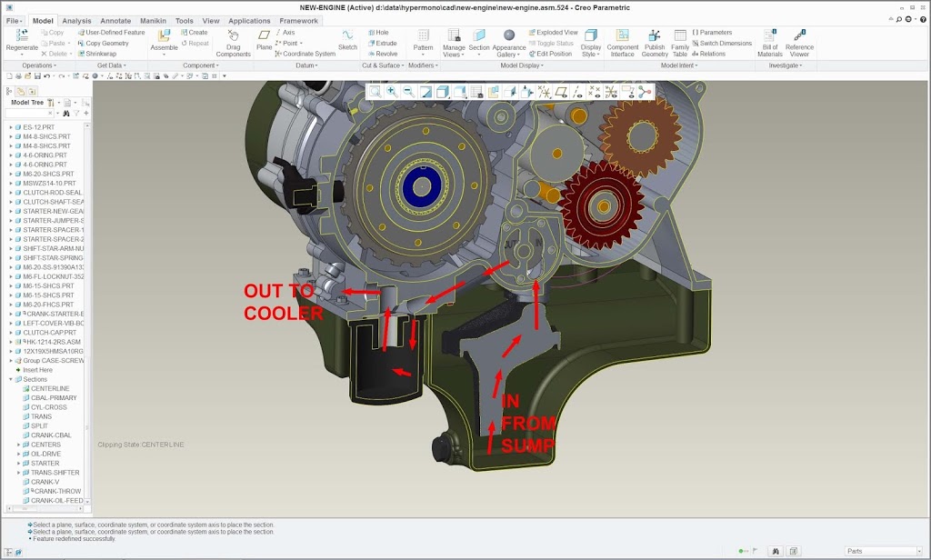Launch the Reference Viewer
Screen dimensions: 931x560
(799, 36)
